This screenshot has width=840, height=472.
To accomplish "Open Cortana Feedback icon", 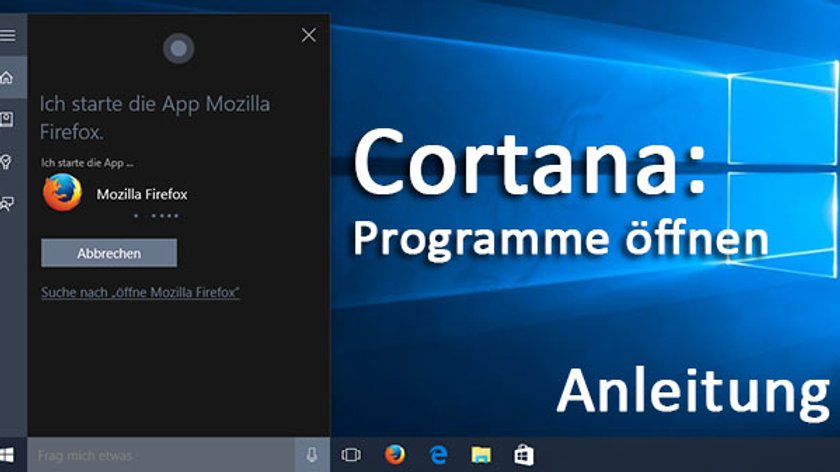I will tap(7, 204).
